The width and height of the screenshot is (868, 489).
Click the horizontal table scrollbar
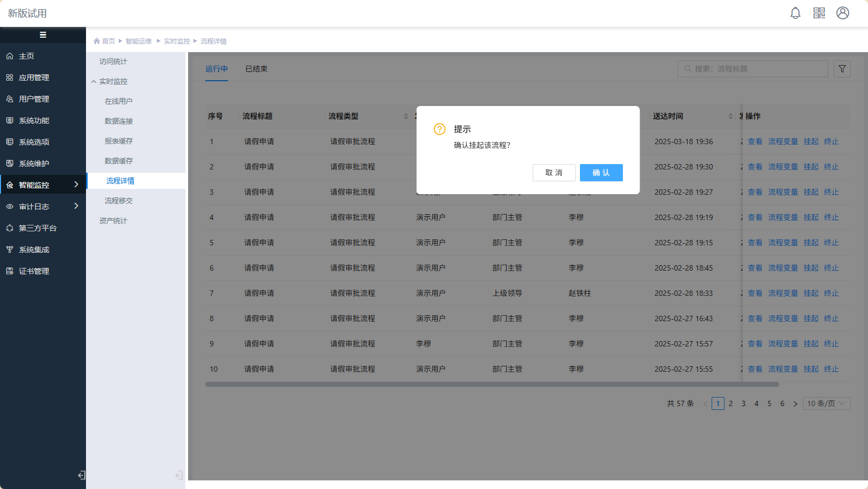click(x=492, y=385)
